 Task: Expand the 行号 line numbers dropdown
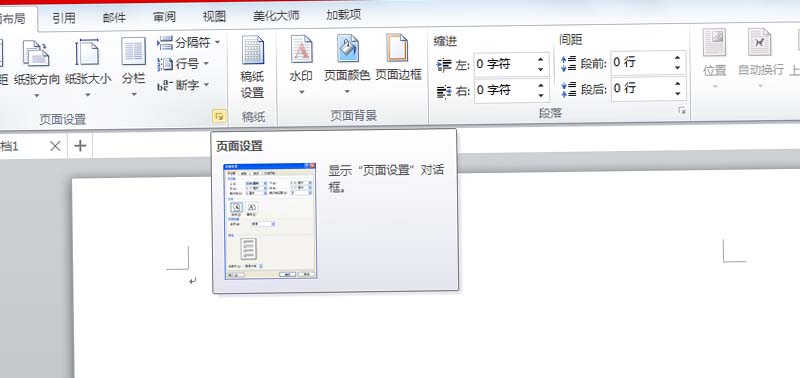tap(184, 64)
